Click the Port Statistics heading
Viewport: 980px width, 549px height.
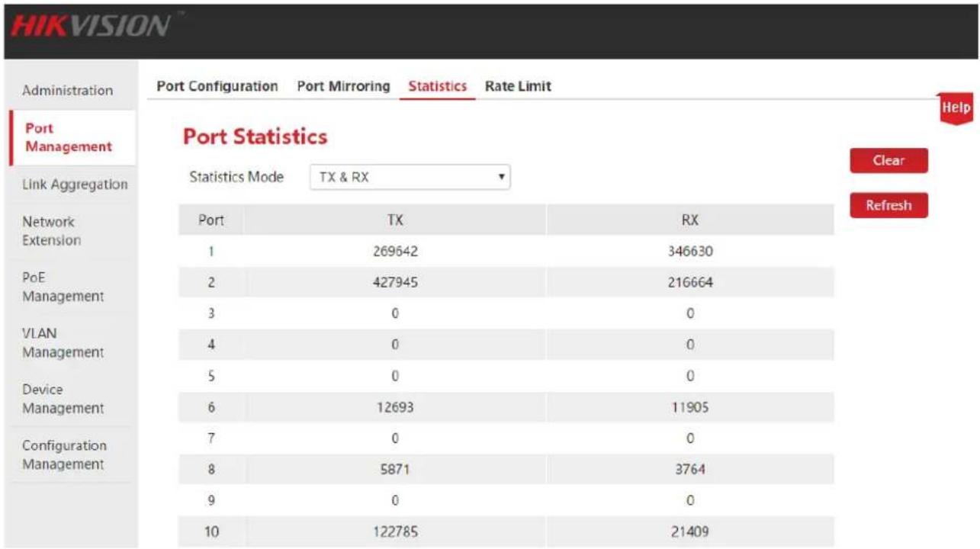click(255, 137)
